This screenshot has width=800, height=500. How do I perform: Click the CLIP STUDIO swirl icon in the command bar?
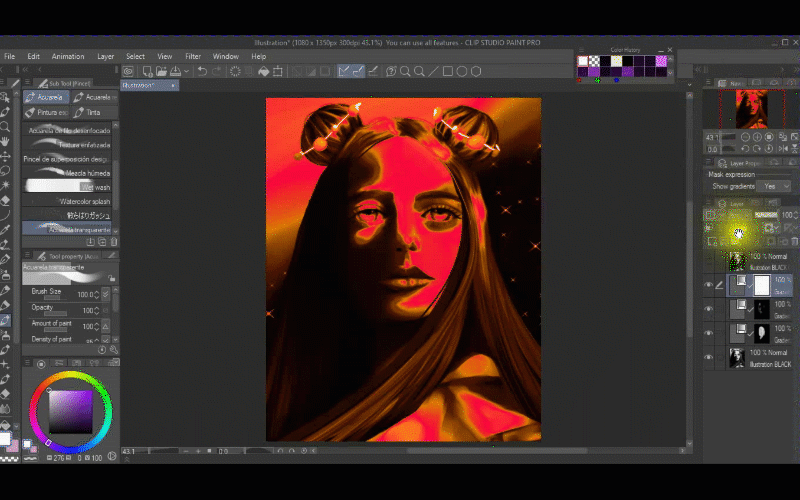(129, 71)
